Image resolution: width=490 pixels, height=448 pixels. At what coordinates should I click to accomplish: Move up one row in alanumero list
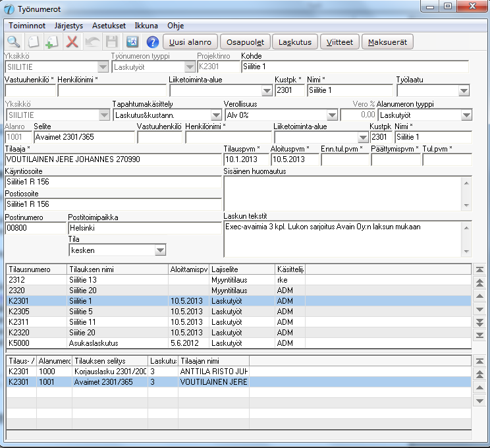pyautogui.click(x=479, y=387)
